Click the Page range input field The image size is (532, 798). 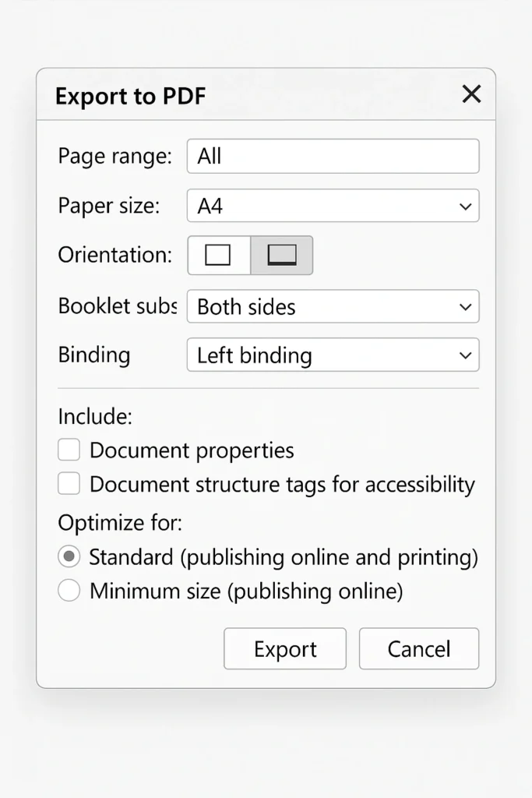pos(333,156)
